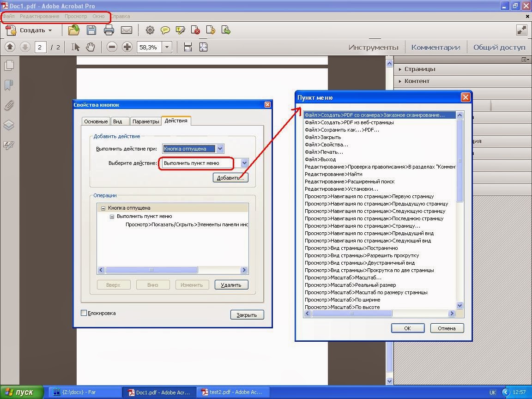This screenshot has height=399, width=532.
Task: Click the rotate page toolbar icon
Action: (x=211, y=30)
